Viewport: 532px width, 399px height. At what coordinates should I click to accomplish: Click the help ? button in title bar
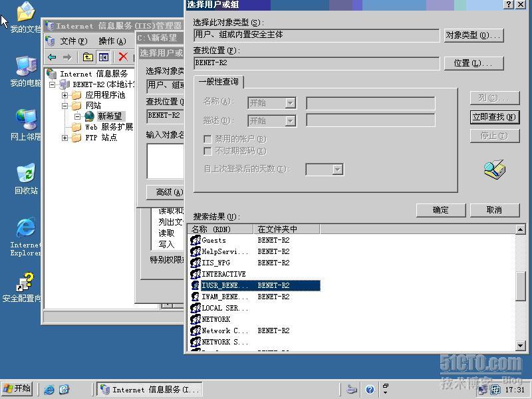click(x=508, y=5)
